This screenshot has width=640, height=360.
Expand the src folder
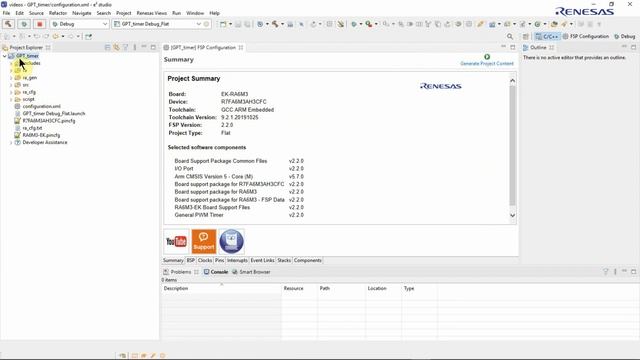tap(11, 85)
